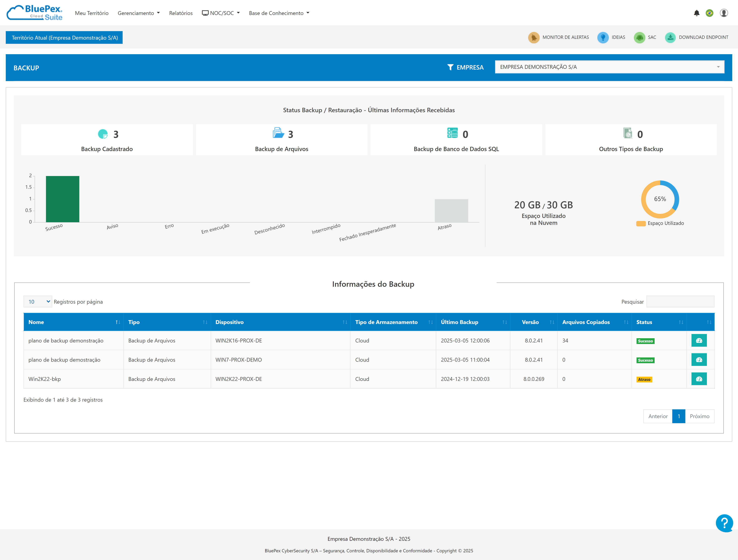Sort table by Tipo column arrows
This screenshot has height=560, width=738.
205,322
